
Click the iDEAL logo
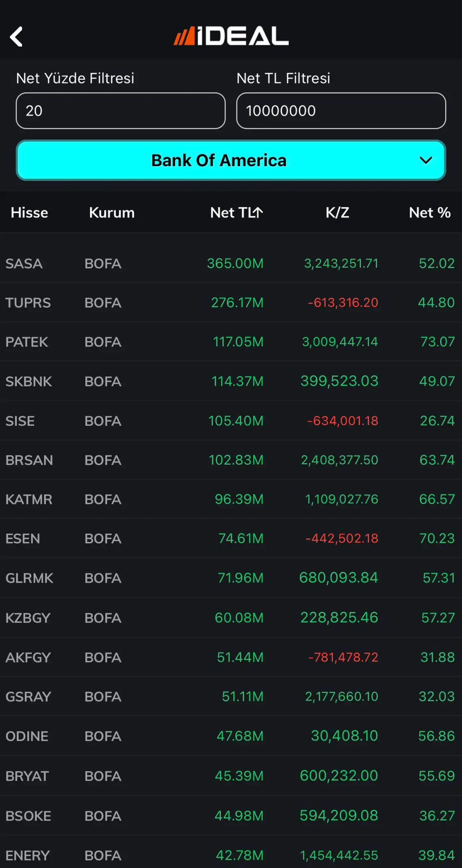[231, 36]
